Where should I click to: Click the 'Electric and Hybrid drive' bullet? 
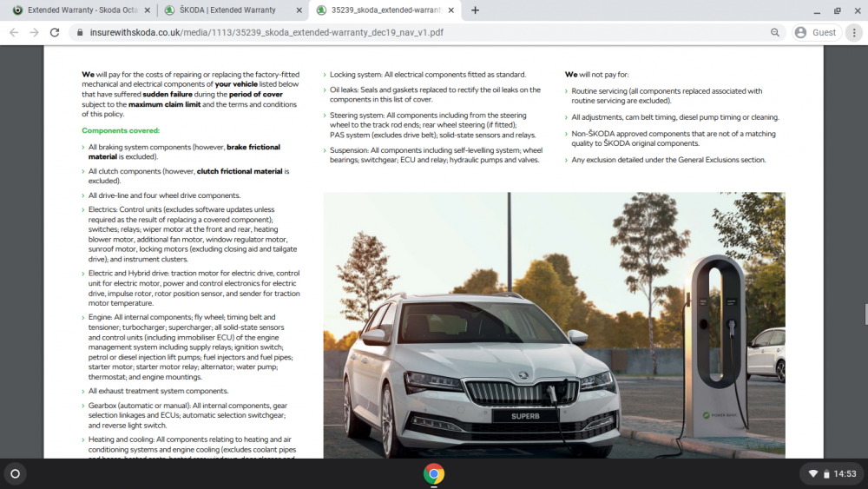(194, 288)
